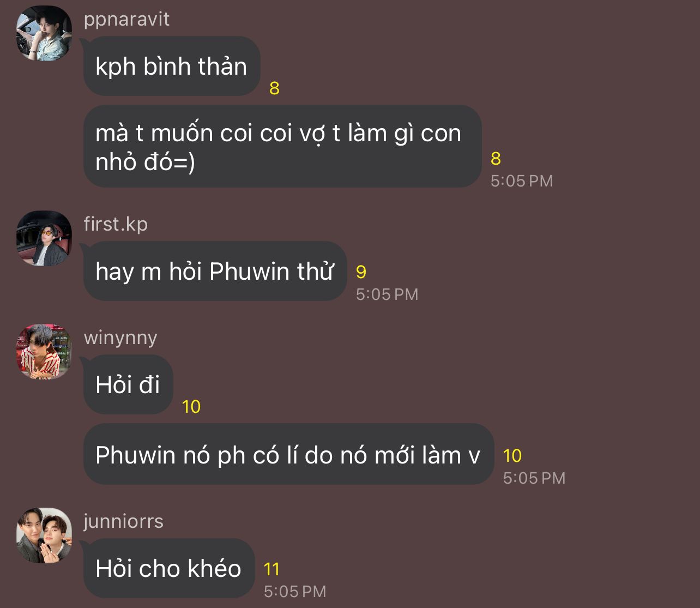Tap the 5:05 PM timestamp beside first.kp's message
Image resolution: width=700 pixels, height=608 pixels.
(x=387, y=294)
